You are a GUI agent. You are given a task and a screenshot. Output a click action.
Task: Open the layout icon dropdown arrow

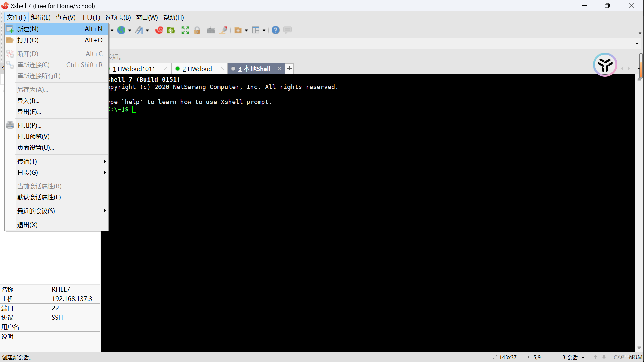(264, 31)
